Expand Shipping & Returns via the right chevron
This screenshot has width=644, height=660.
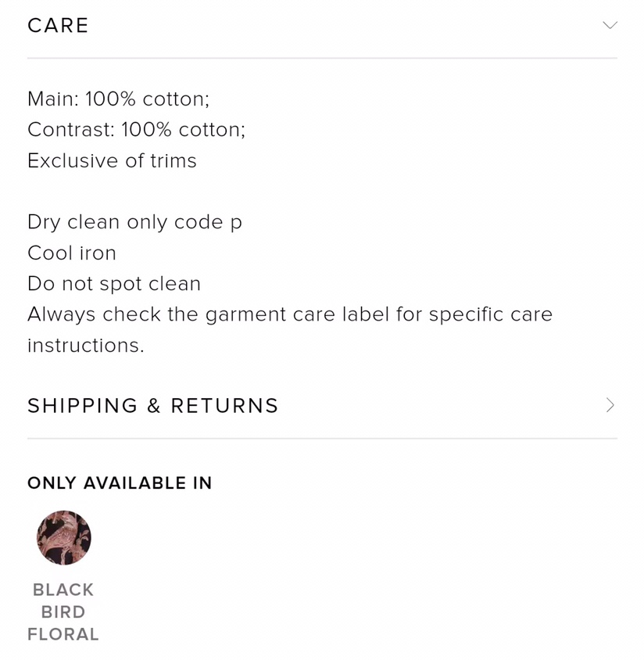(x=610, y=405)
